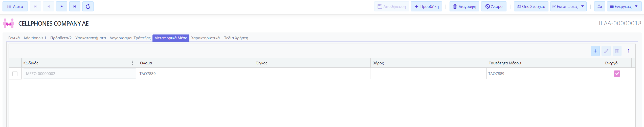Viewport: 644px width, 127px height.
Task: Go to the previous record
Action: click(49, 6)
